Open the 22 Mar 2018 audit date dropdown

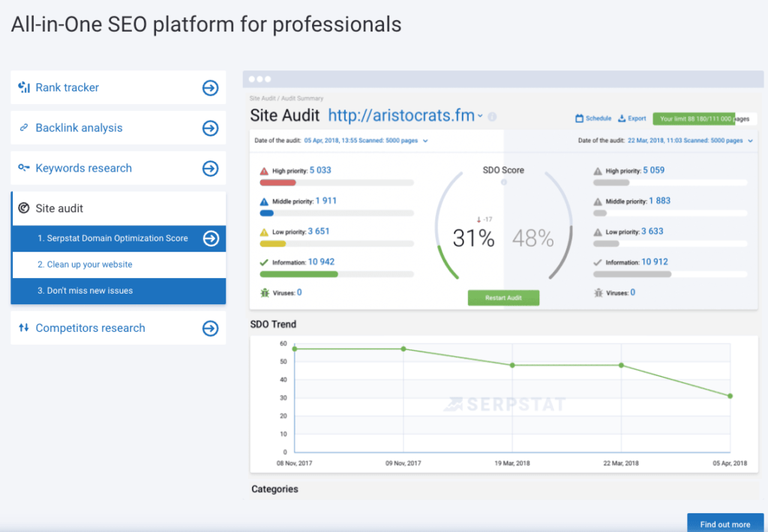[749, 141]
